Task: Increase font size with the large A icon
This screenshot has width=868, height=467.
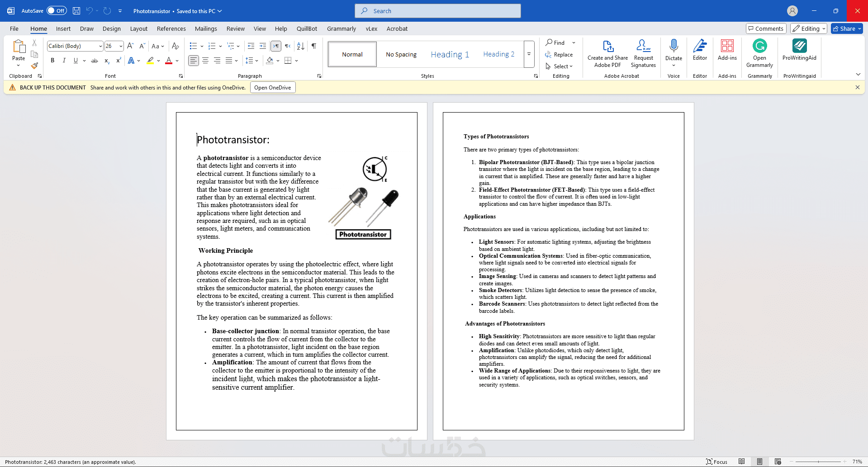Action: [x=130, y=46]
